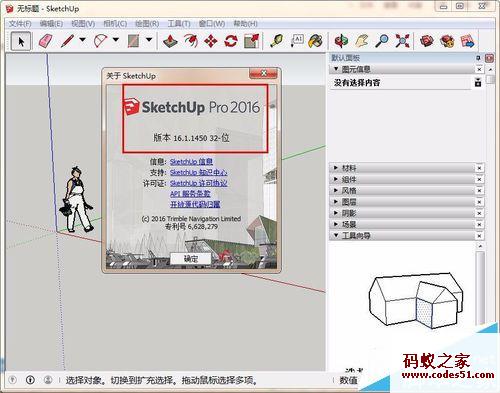
Task: Pick the Tape Measure tool
Action: (x=276, y=41)
